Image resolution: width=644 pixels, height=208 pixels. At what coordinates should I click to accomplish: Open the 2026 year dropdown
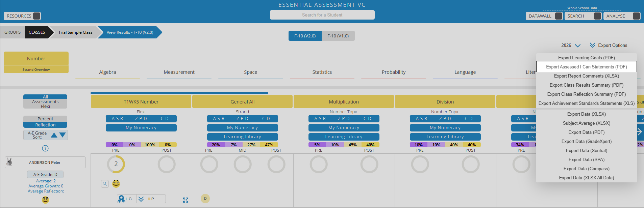(571, 46)
